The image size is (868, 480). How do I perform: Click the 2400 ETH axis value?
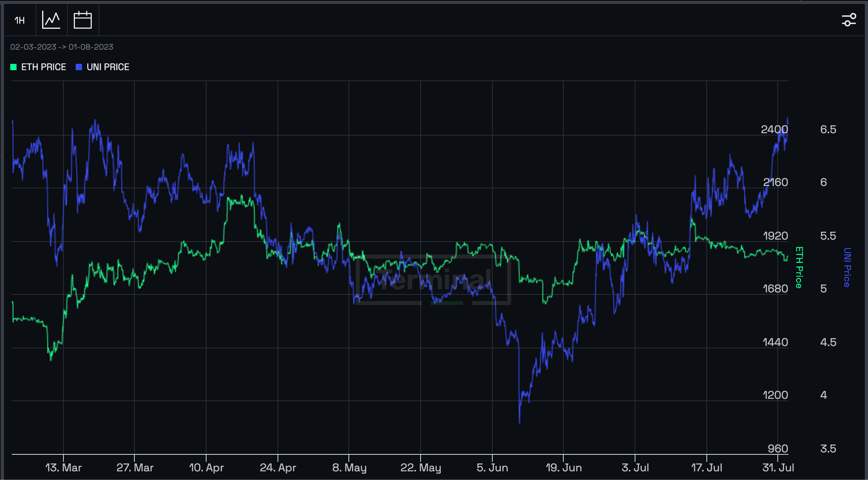775,129
